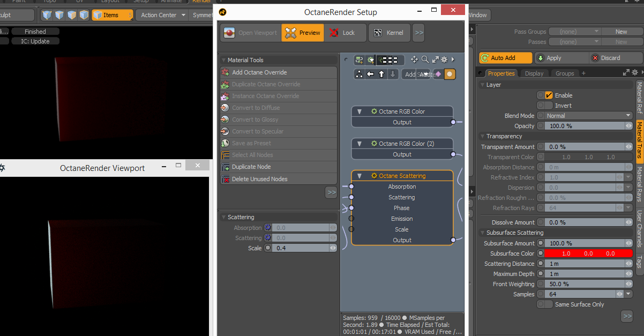
Task: Toggle Transparent Amount channel dot
Action: click(x=541, y=147)
